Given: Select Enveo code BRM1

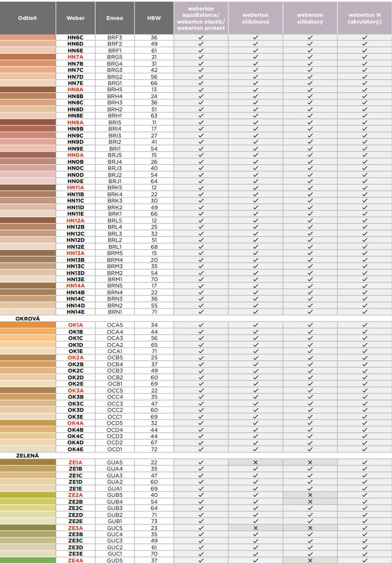Looking at the screenshot, I should coord(115,280).
